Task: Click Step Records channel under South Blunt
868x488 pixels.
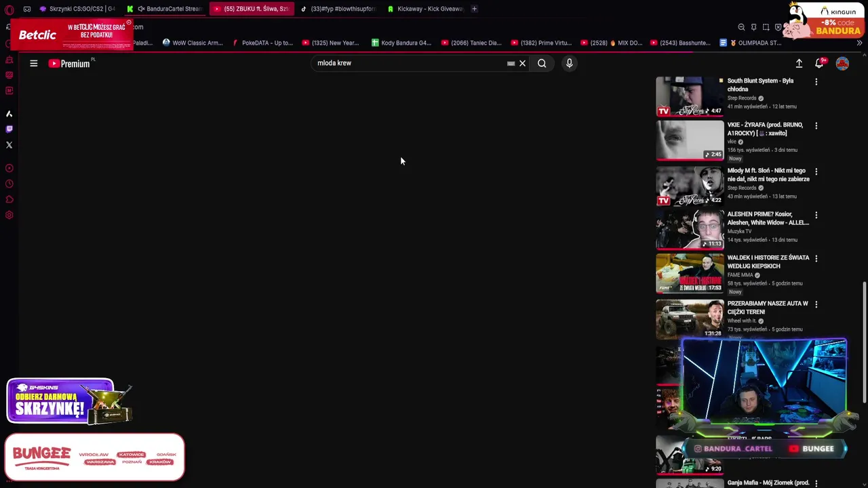Action: coord(742,98)
